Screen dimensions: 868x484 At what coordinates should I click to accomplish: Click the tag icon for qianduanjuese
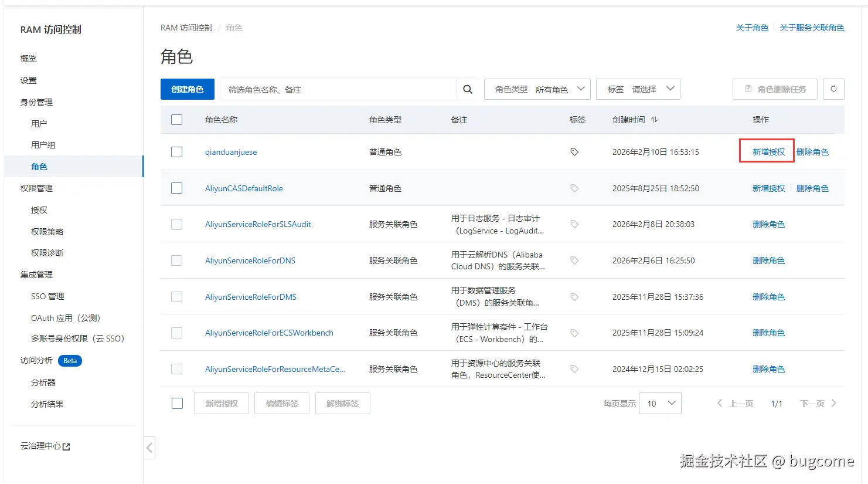coord(574,152)
